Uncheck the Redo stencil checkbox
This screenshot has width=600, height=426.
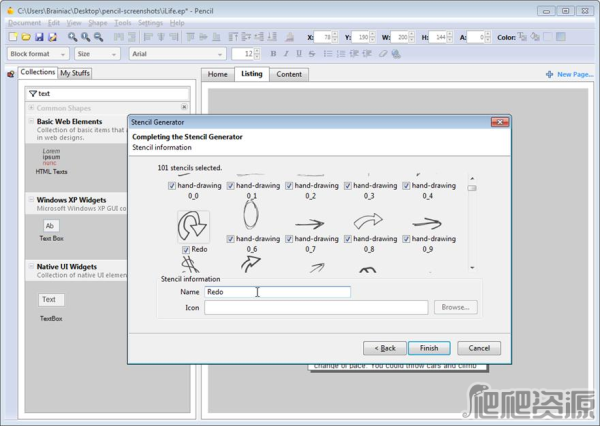[x=186, y=249]
